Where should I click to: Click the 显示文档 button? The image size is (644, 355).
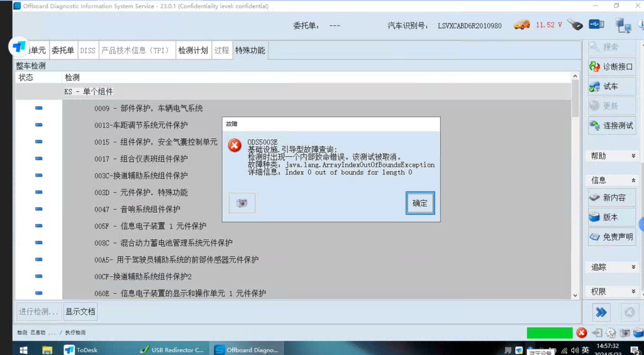80,312
